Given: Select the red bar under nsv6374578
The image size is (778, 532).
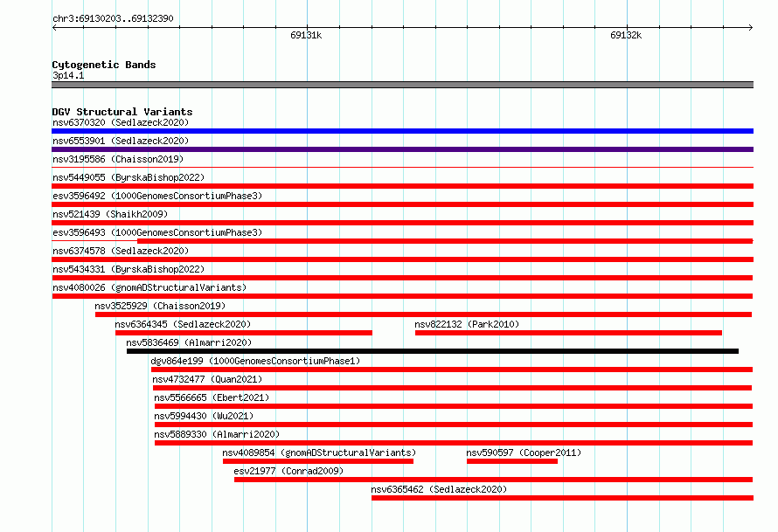Looking at the screenshot, I should [x=402, y=259].
